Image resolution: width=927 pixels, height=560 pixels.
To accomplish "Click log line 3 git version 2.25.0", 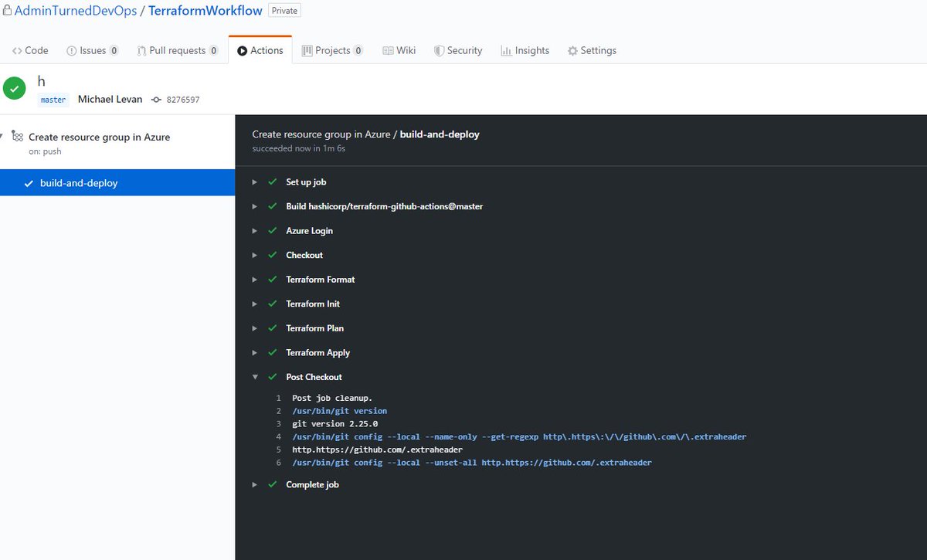I will coord(334,424).
